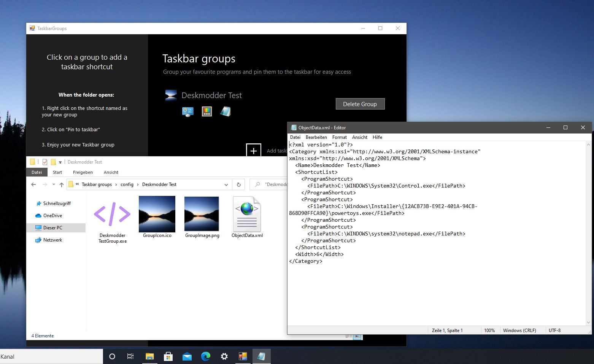Open the Datei tab in Explorer ribbon
This screenshot has height=364, width=594.
coord(37,172)
